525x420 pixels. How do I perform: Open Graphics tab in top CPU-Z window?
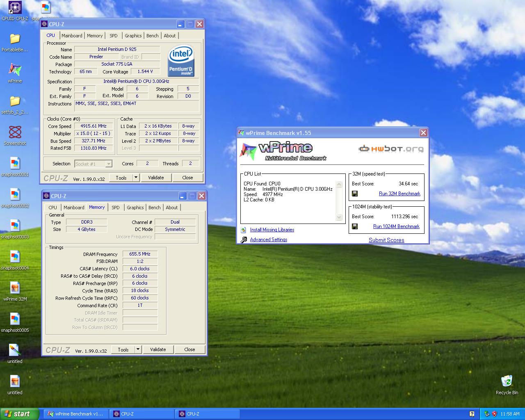(133, 36)
